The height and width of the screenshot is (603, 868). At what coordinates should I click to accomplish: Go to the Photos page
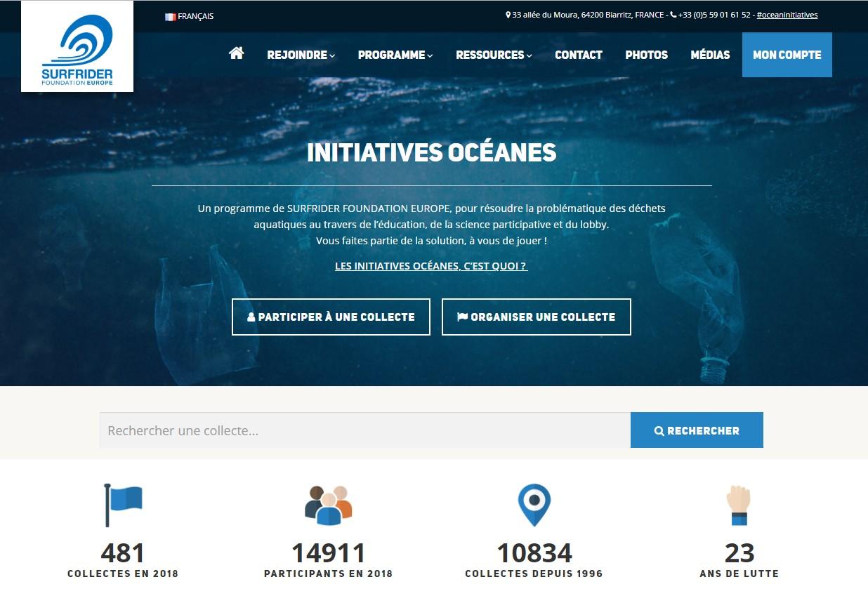(646, 55)
